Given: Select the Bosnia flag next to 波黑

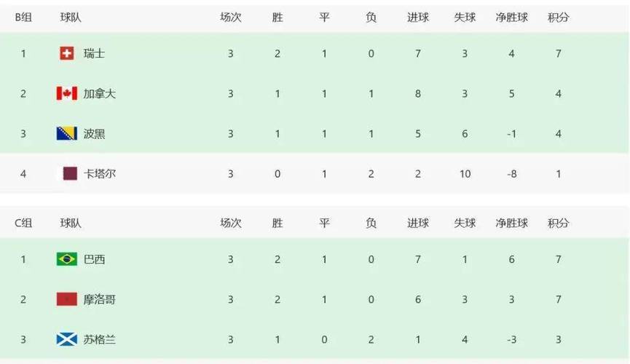Looking at the screenshot, I should 67,133.
